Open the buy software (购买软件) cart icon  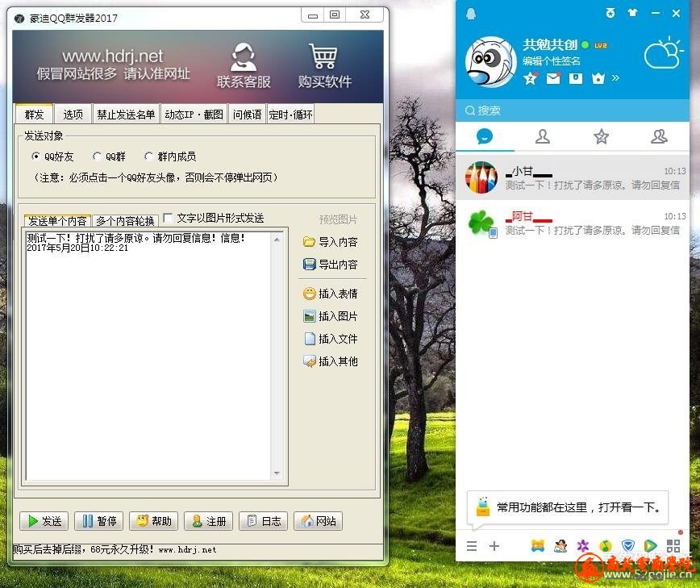click(324, 65)
